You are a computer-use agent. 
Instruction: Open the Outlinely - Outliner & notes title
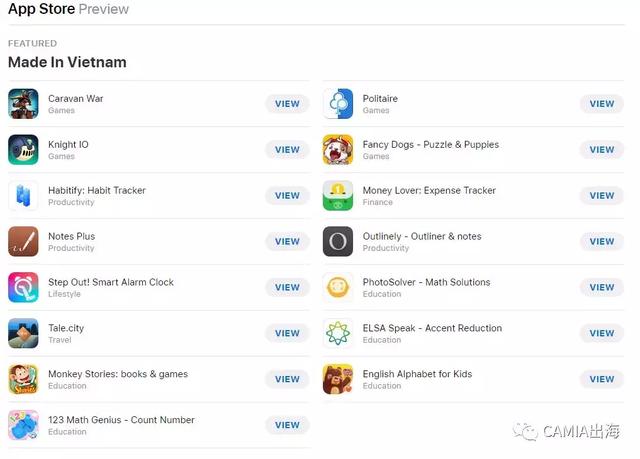(422, 237)
